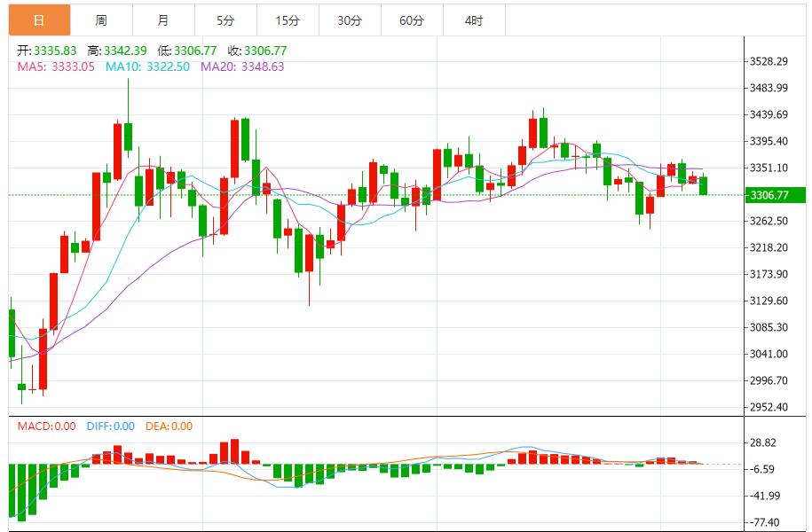Screen dimensions: 812x532
Task: Select the 周 weekly chart tab
Action: [x=101, y=20]
